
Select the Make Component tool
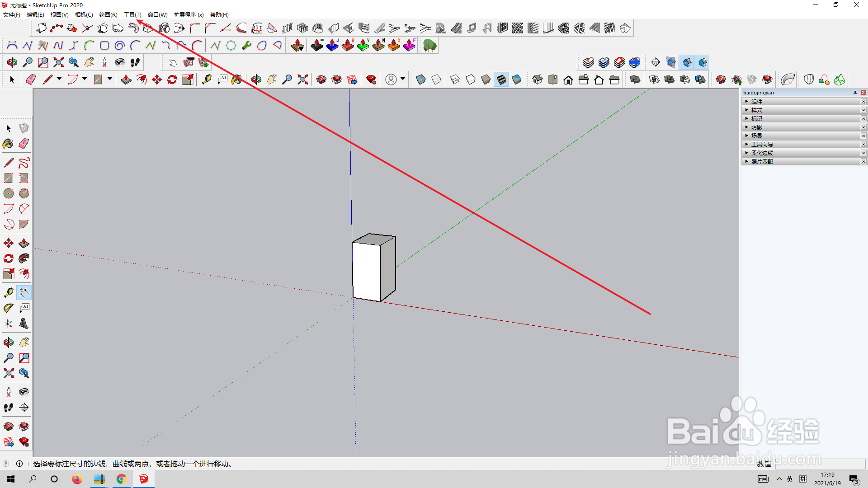(24, 128)
